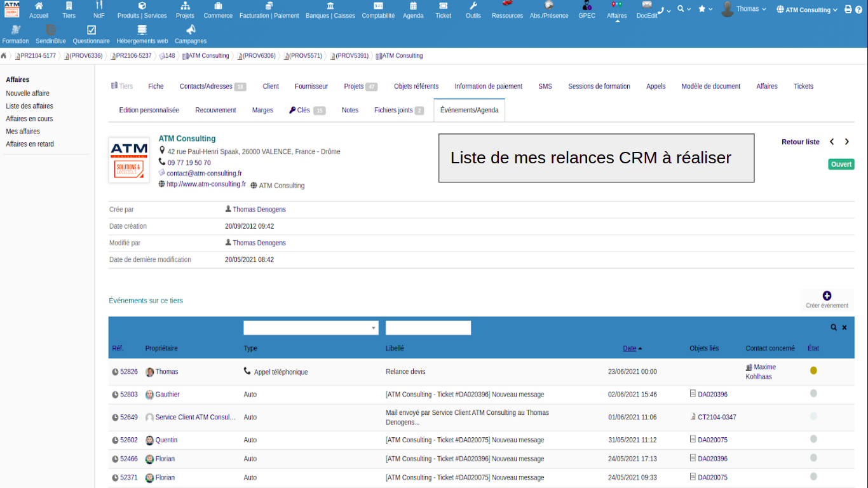This screenshot has height=488, width=868.
Task: Open the Banques | Caisses icon
Action: (x=330, y=6)
